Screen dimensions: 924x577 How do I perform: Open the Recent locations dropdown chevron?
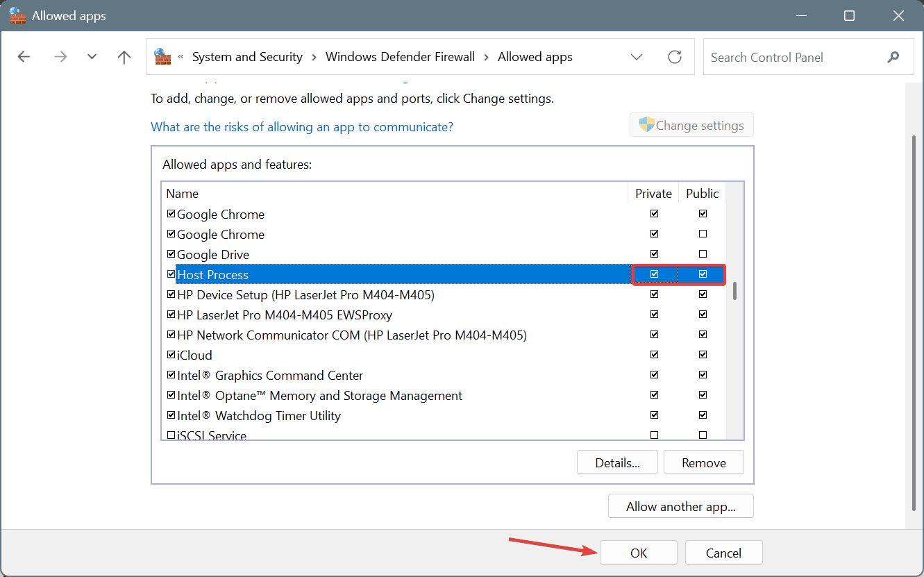tap(92, 57)
